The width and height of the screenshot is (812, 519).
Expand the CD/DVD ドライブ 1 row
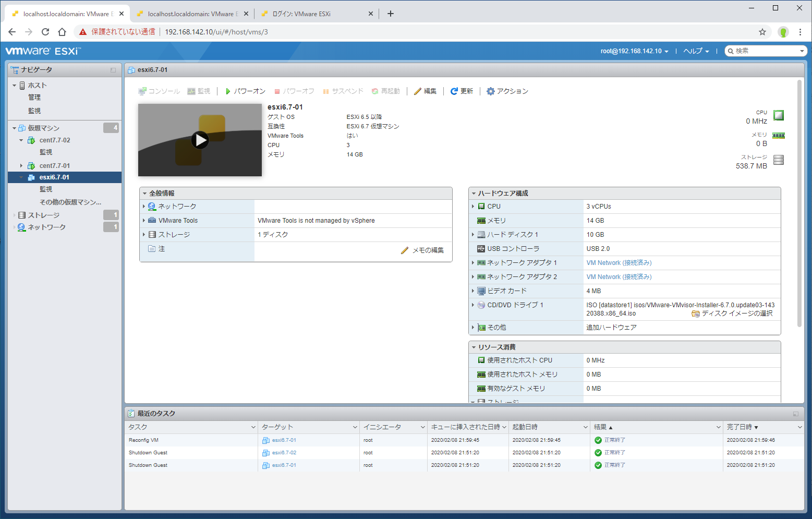(473, 305)
